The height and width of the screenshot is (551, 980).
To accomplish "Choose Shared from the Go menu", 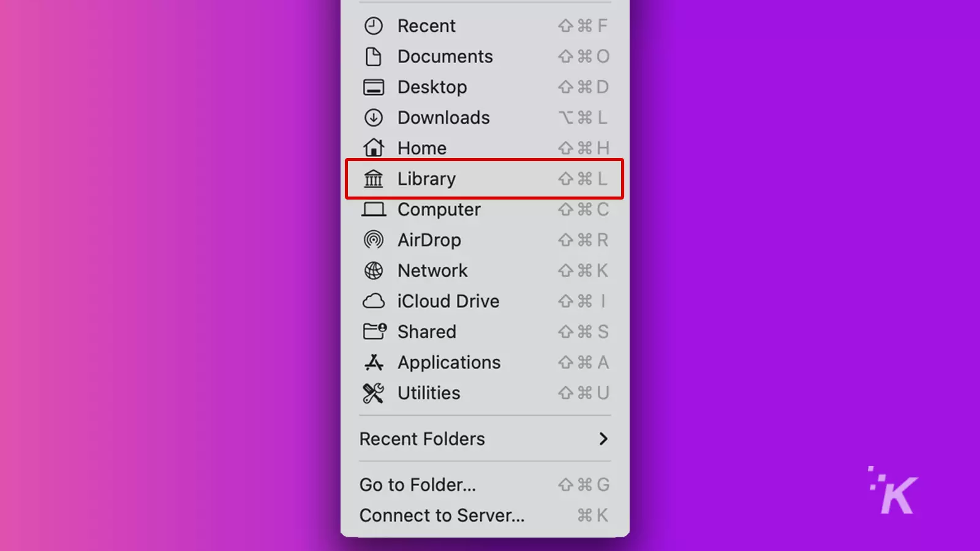I will 485,332.
